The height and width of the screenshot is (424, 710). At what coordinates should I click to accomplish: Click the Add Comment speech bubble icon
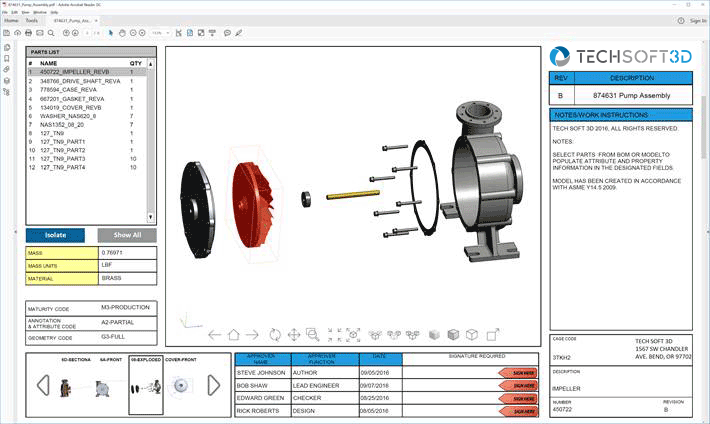coord(229,32)
